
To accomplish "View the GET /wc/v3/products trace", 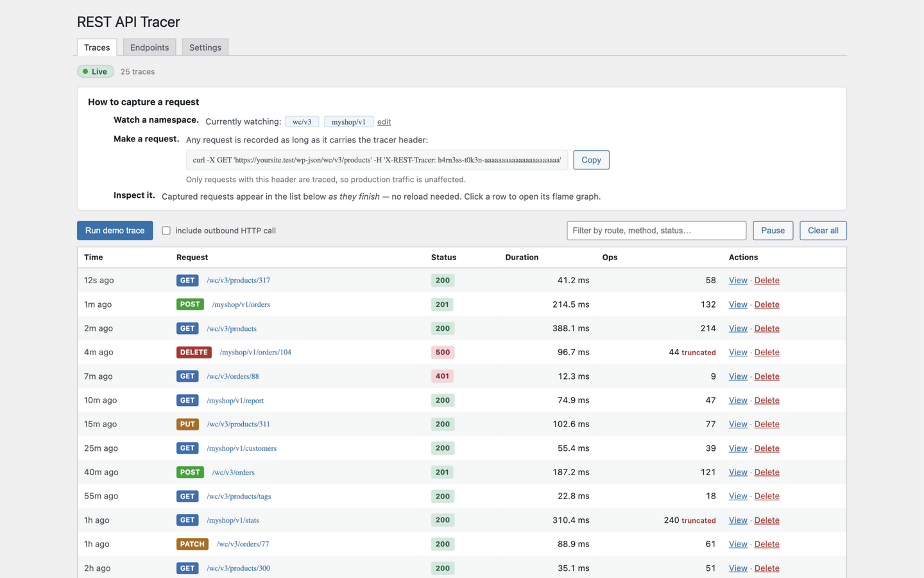I will click(x=738, y=328).
